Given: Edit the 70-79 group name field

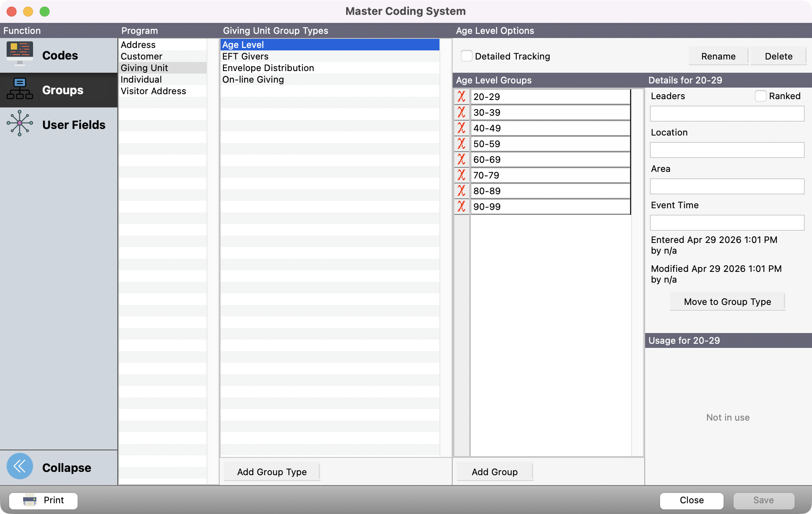Looking at the screenshot, I should pyautogui.click(x=551, y=175).
